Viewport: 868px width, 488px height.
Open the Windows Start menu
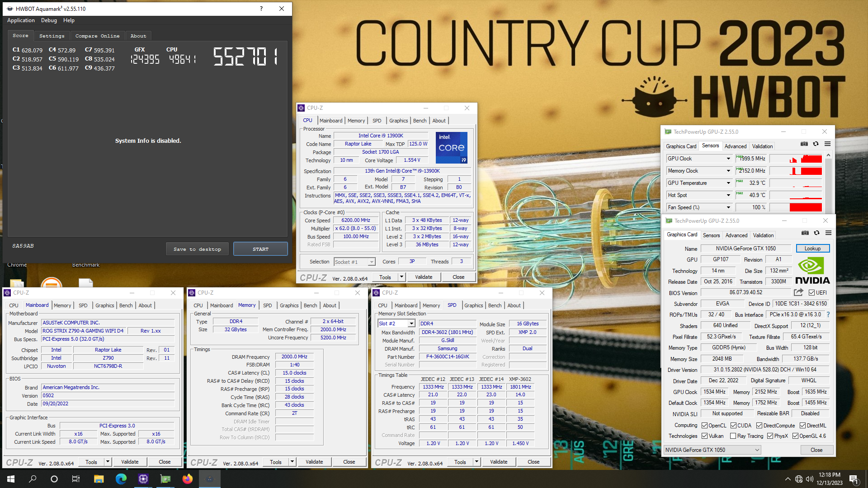click(11, 479)
